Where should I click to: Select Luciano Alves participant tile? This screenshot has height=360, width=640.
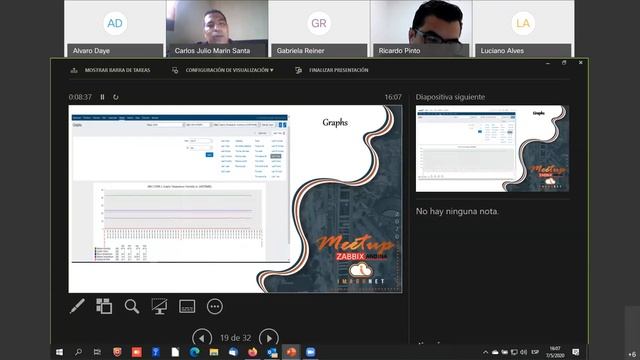coord(523,29)
